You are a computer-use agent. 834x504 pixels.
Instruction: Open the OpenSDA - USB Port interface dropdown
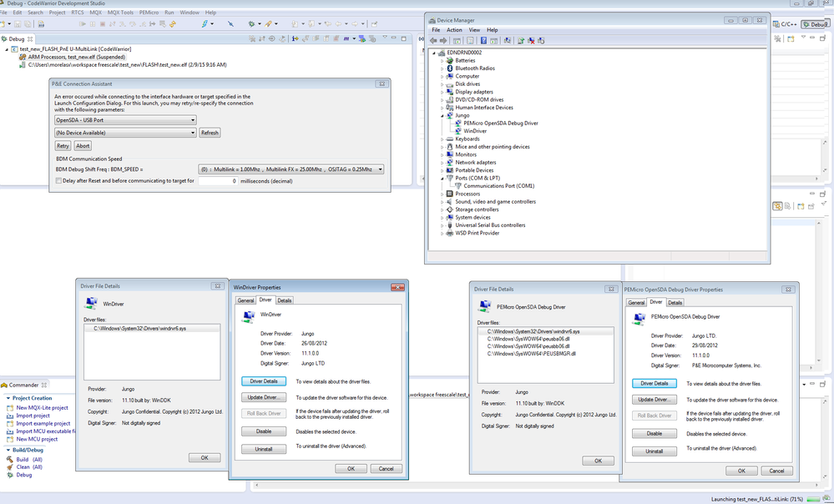point(125,120)
